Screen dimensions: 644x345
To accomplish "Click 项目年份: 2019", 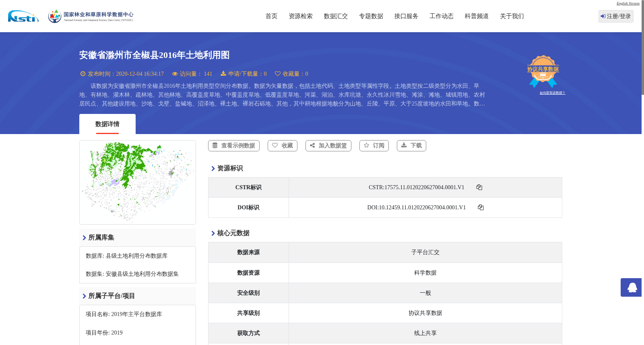I will [x=104, y=333].
